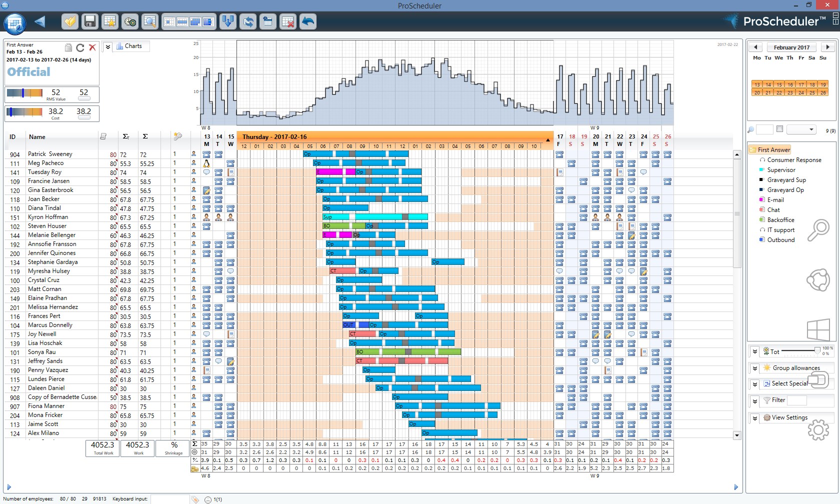Close the First Answer schedule with red X
Screen dimensions: 840x504
pos(92,47)
